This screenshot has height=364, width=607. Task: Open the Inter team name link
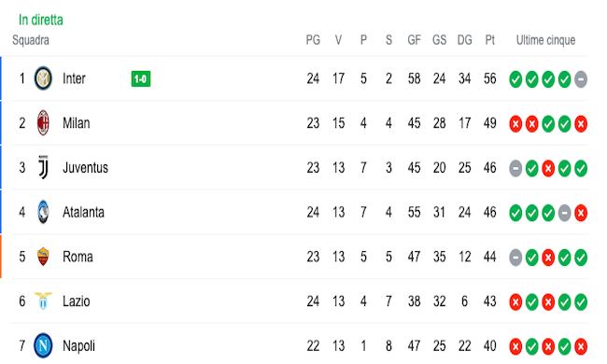(x=74, y=78)
